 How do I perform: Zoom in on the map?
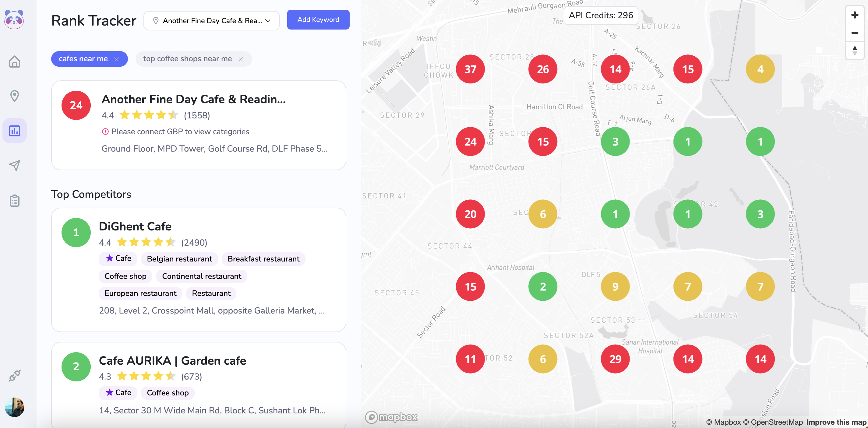tap(855, 15)
